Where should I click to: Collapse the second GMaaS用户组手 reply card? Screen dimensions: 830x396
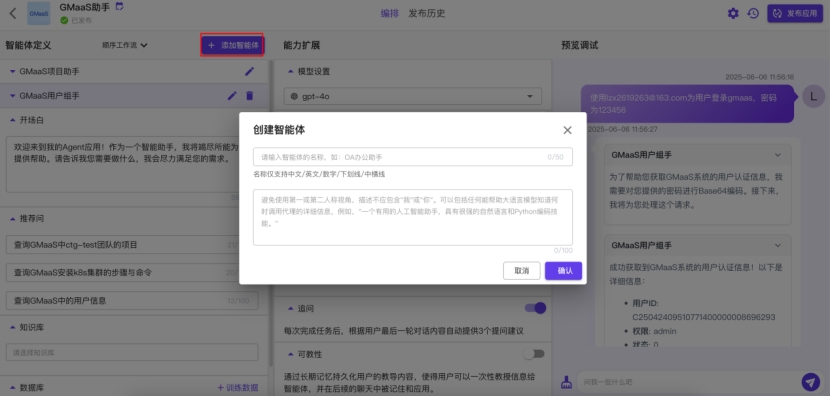pos(778,246)
